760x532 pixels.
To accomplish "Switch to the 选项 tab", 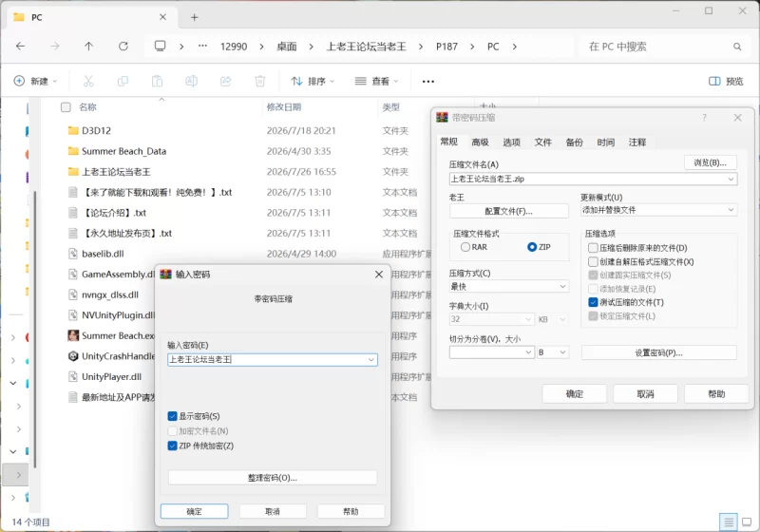I will point(511,142).
